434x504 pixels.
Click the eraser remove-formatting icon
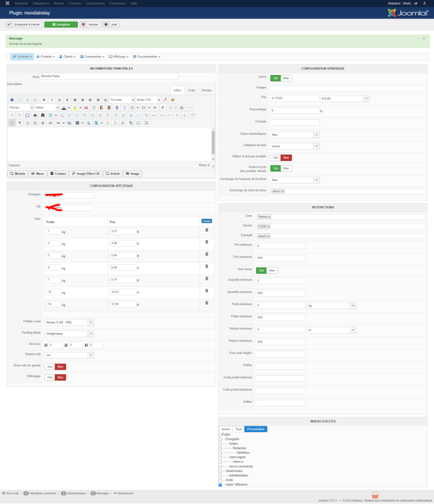click(x=165, y=100)
